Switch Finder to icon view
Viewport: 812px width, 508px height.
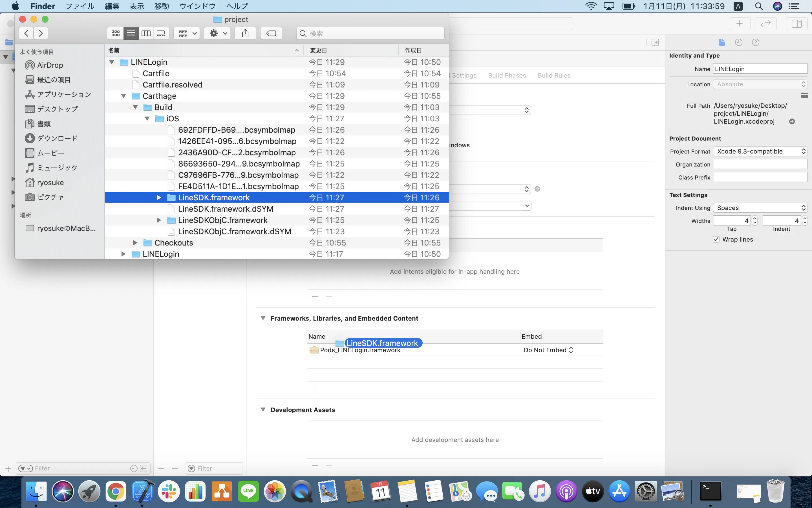pyautogui.click(x=115, y=33)
